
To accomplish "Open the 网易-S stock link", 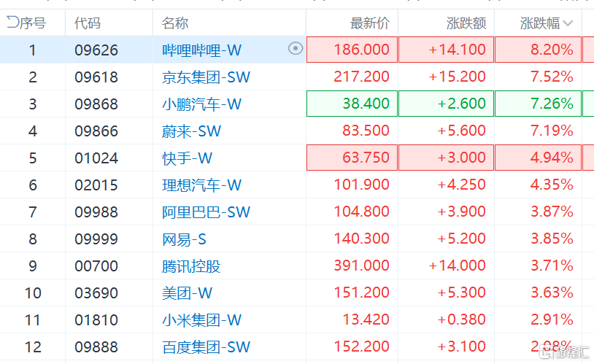I will (x=184, y=239).
